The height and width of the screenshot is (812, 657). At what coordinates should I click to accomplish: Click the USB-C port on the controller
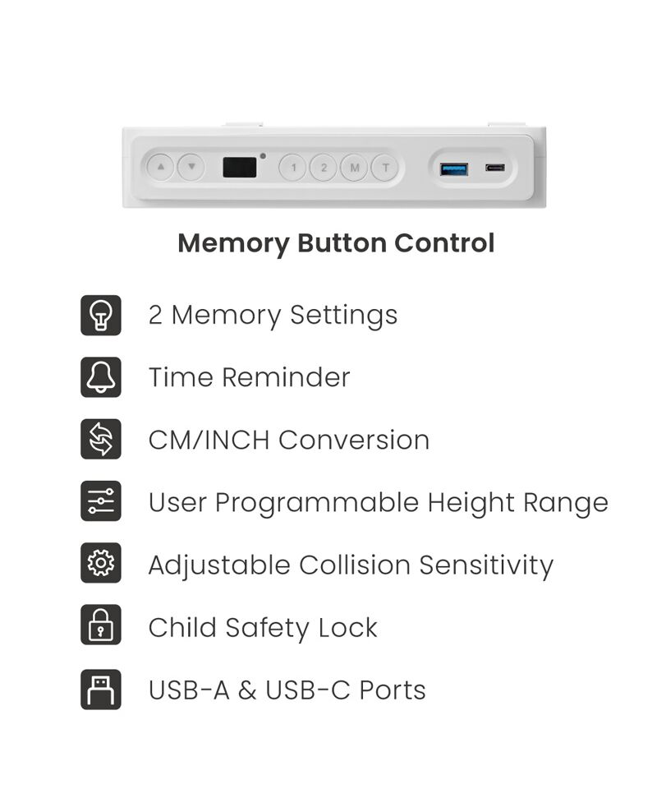(495, 168)
